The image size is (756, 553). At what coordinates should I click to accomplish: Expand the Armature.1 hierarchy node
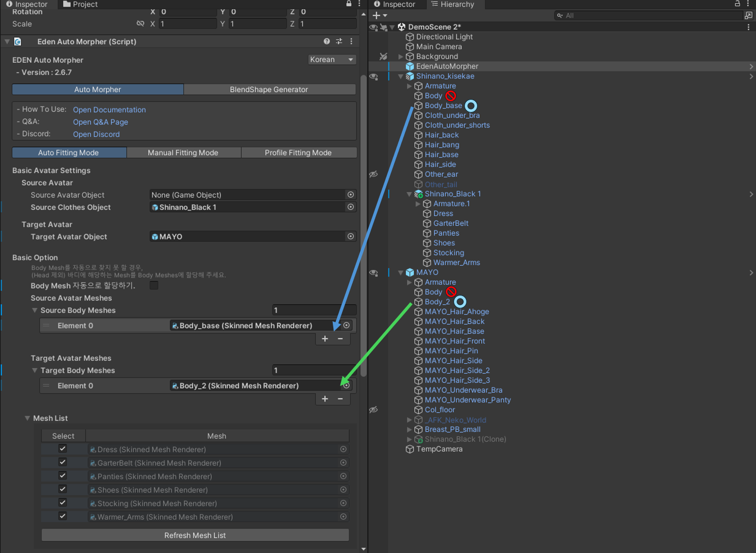(x=418, y=204)
